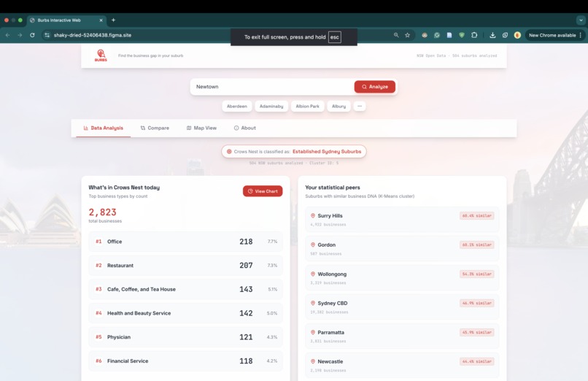
Task: Click the location pin beside Parramatta
Action: coord(313,332)
